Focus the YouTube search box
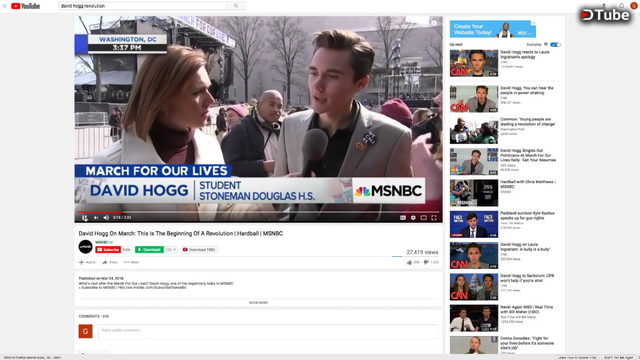 coord(143,6)
